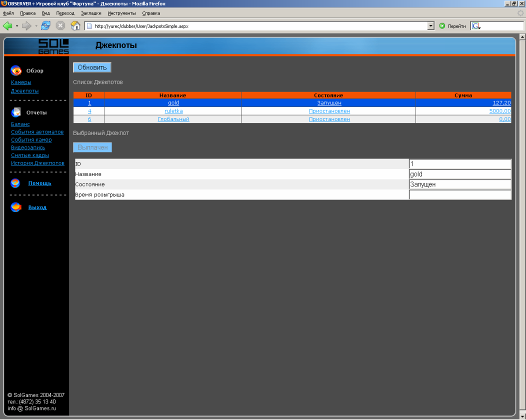The width and height of the screenshot is (526, 420).
Task: Open the События камер link
Action: point(31,140)
